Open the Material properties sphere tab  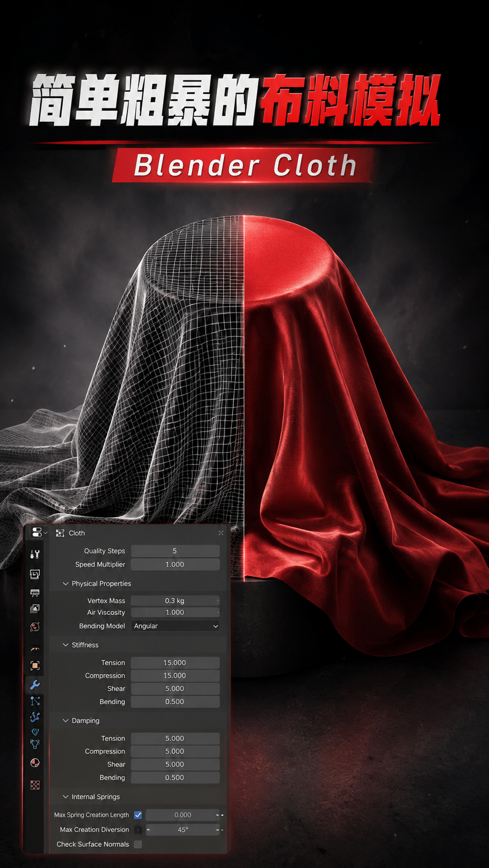[x=35, y=763]
